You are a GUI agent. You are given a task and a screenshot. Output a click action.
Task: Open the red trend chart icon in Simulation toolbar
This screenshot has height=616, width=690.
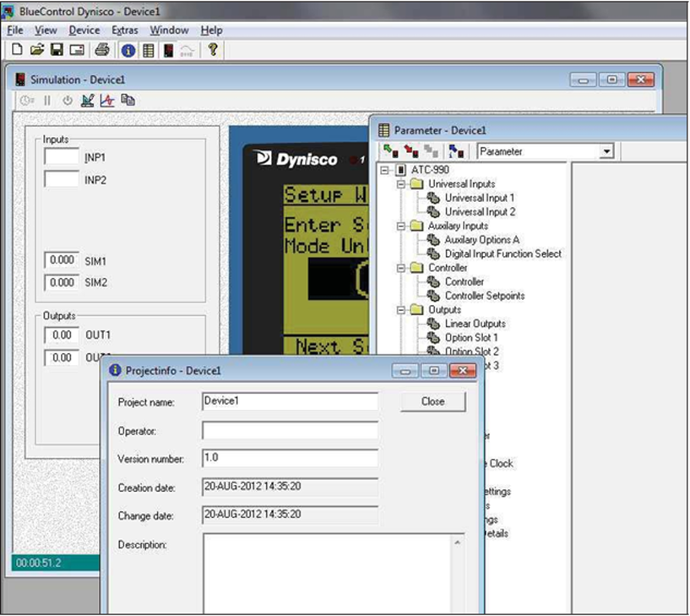coord(107,101)
